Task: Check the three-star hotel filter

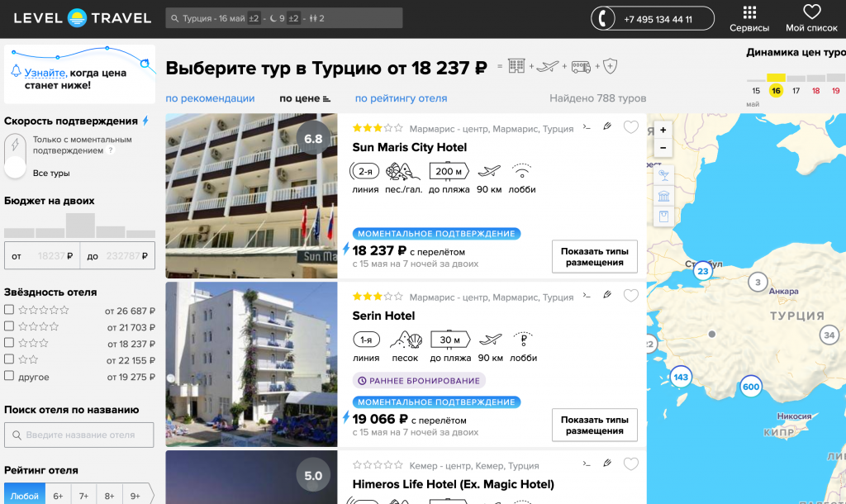Action: click(x=8, y=343)
